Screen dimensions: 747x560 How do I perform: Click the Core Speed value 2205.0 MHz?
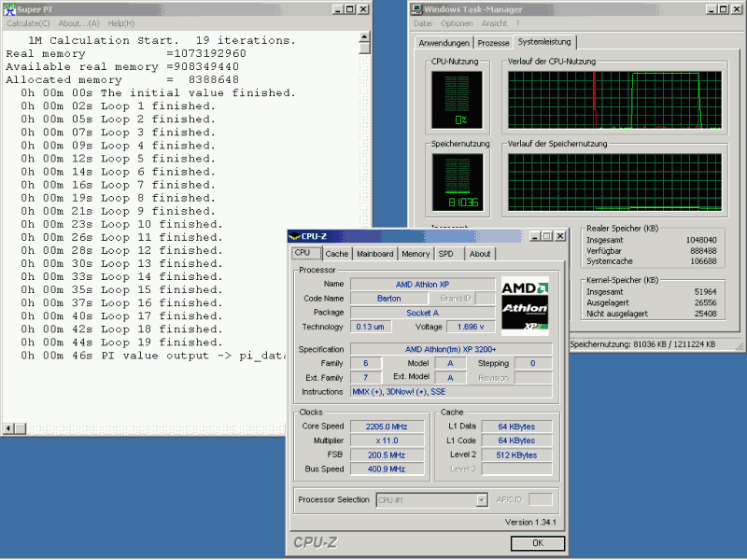(387, 427)
